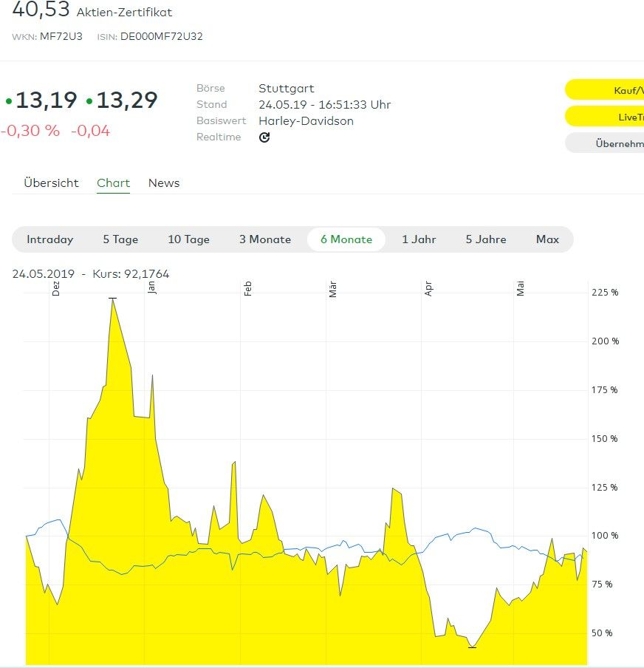
Task: Click the ISIN code DE000MF72U32
Action: (x=161, y=36)
